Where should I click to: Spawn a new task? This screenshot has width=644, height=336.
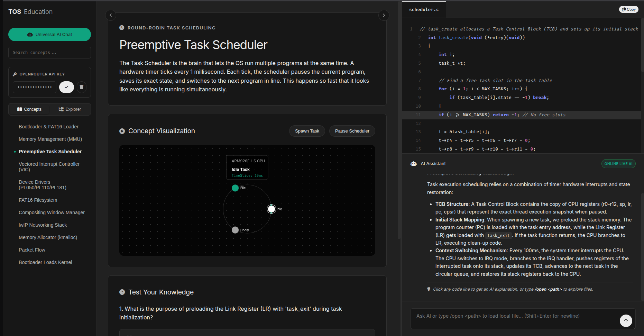307,131
